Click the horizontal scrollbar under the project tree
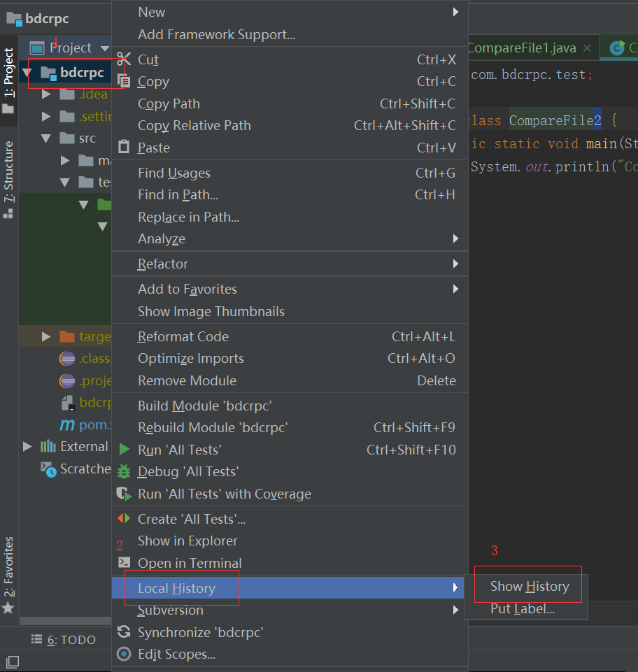This screenshot has width=638, height=672. point(66,621)
